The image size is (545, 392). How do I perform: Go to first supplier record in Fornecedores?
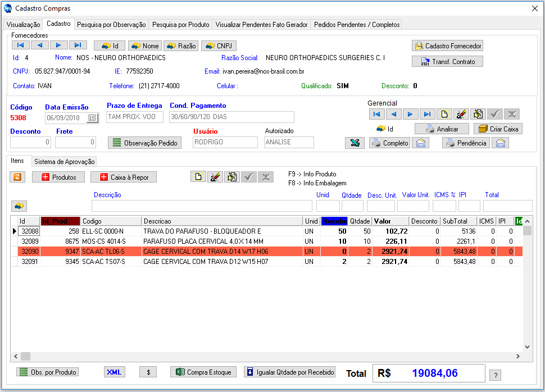coord(20,45)
